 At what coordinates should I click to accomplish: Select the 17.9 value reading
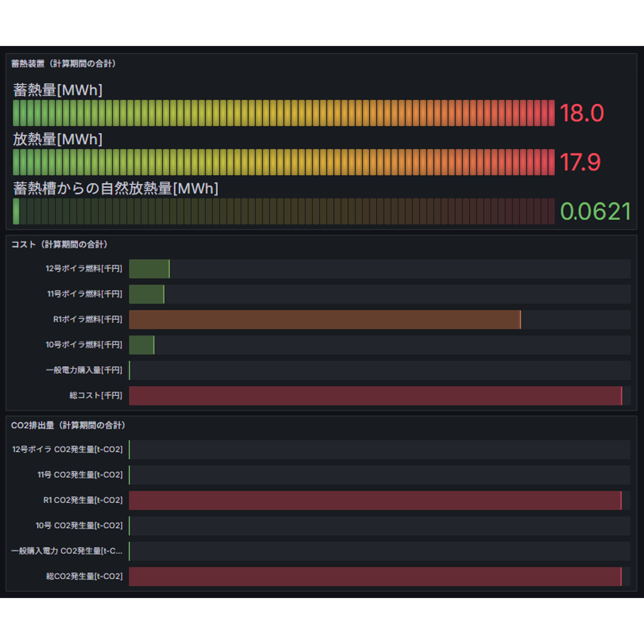coord(580,162)
